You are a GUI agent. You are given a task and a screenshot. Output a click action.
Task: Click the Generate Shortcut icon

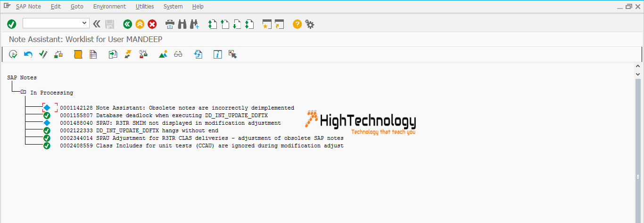point(280,24)
